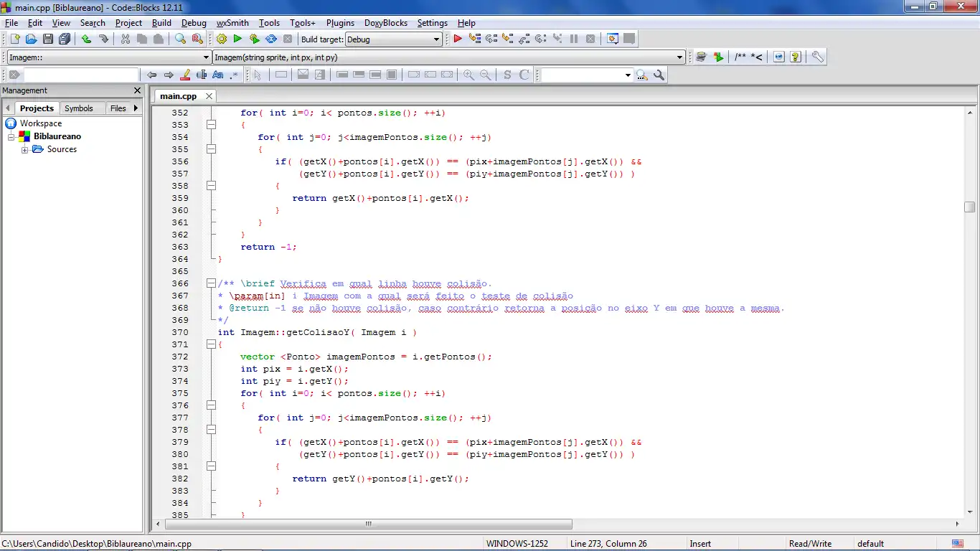Click debugger Run to cursor icon
The width and height of the screenshot is (980, 551).
pos(474,39)
